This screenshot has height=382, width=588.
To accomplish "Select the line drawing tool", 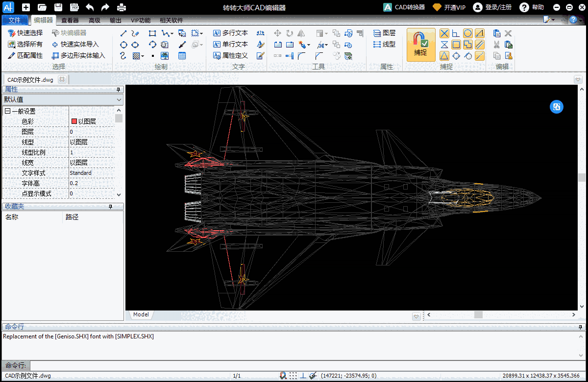I will [123, 33].
